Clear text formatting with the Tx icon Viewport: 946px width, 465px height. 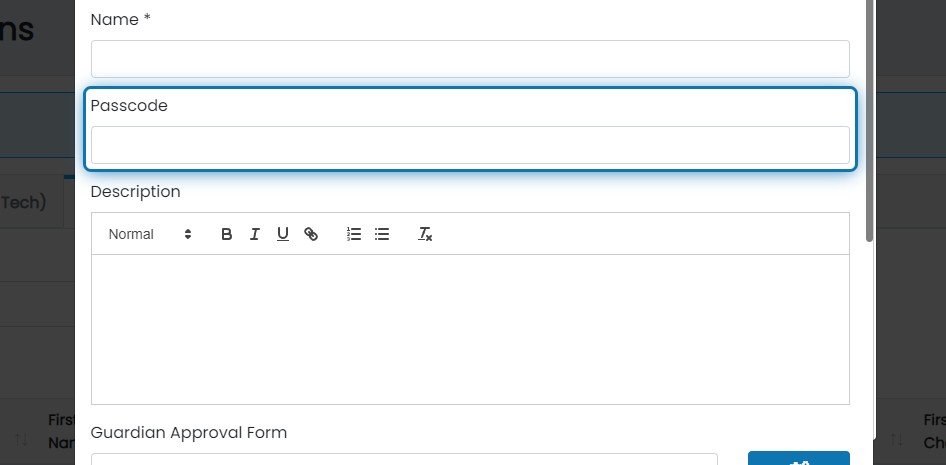(425, 234)
